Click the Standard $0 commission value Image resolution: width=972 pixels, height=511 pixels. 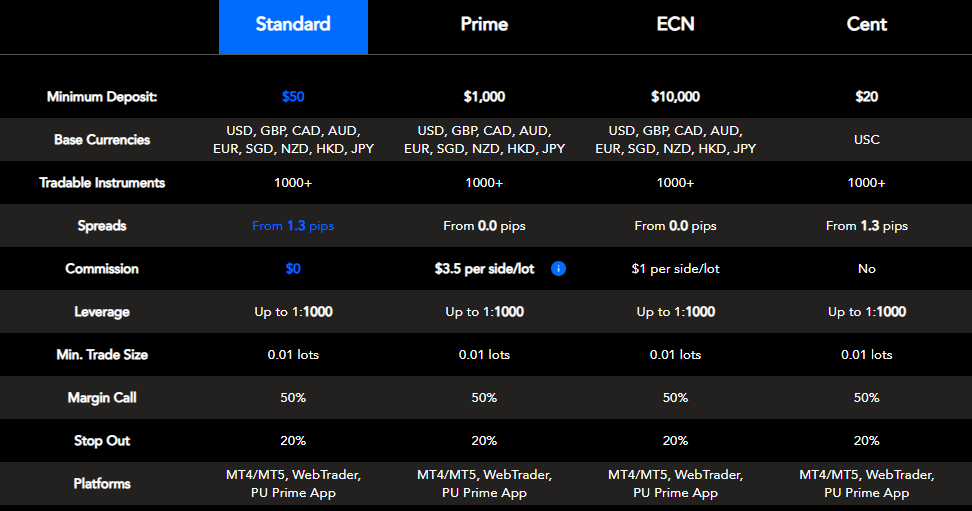[x=293, y=269]
